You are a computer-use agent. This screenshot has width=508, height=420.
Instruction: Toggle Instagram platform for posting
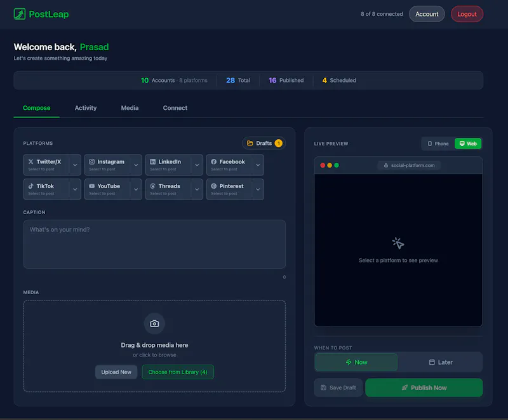click(107, 165)
